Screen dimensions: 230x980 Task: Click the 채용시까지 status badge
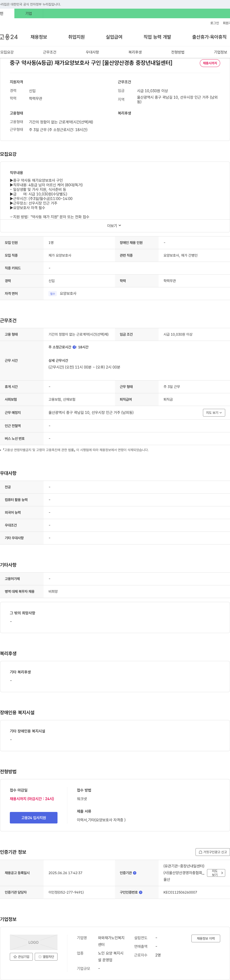pos(210,63)
